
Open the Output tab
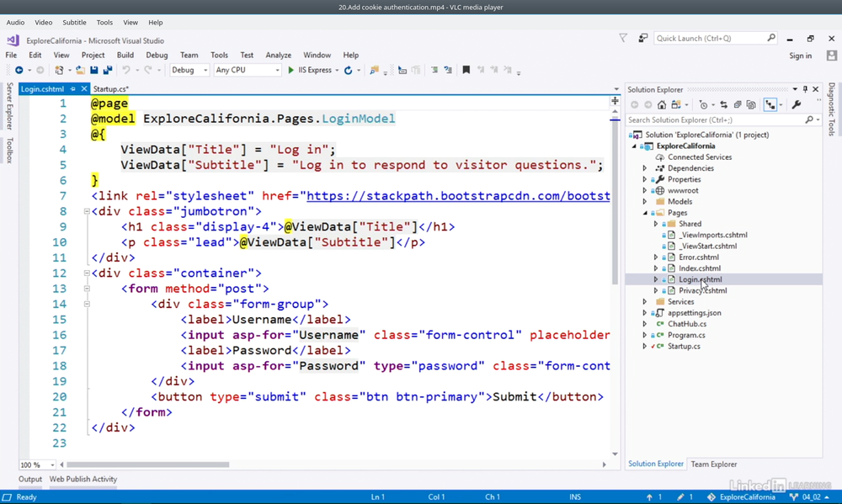30,480
